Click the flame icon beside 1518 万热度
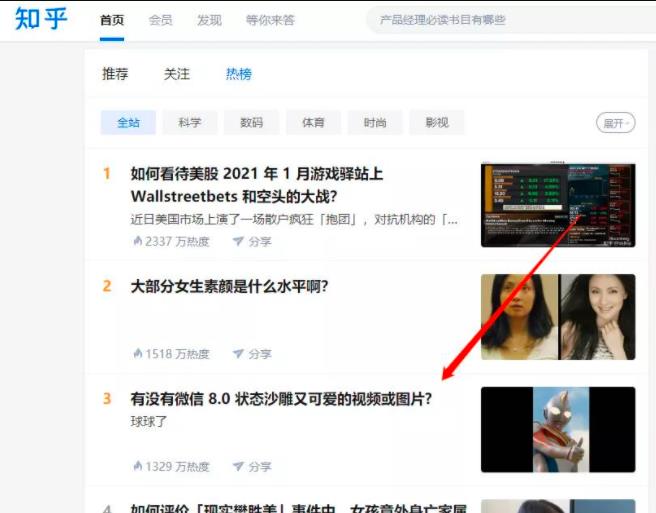The width and height of the screenshot is (656, 513). click(x=137, y=354)
